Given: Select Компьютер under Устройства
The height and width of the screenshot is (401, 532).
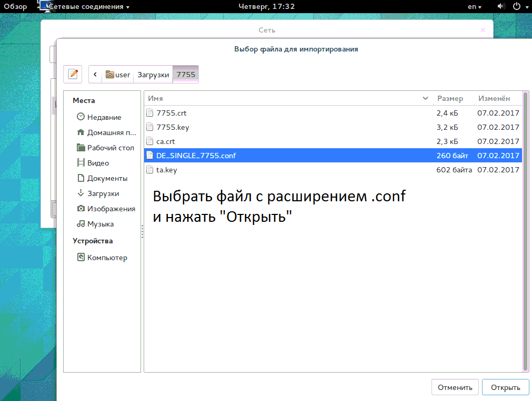Looking at the screenshot, I should click(x=107, y=258).
